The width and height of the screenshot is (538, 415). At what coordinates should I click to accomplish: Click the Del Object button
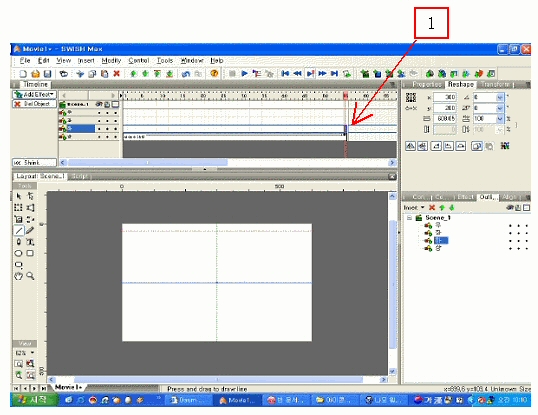click(x=34, y=104)
